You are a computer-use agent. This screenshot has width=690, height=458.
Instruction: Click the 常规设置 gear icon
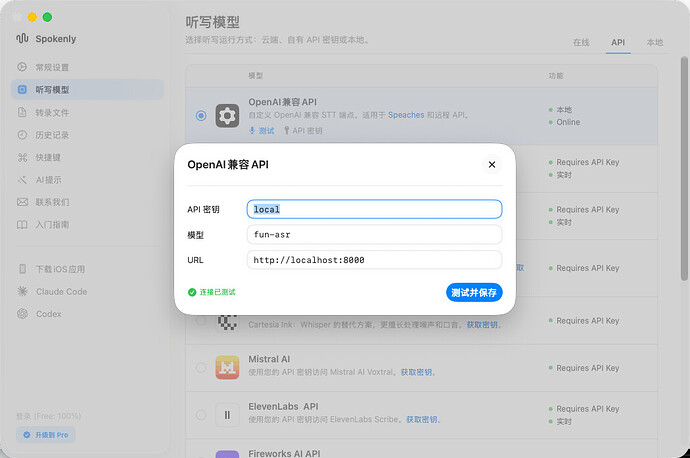point(22,67)
